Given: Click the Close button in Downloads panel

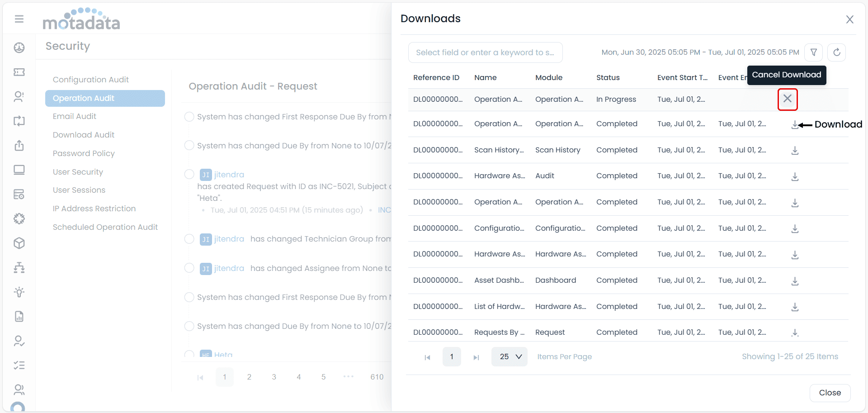Looking at the screenshot, I should click(x=829, y=393).
